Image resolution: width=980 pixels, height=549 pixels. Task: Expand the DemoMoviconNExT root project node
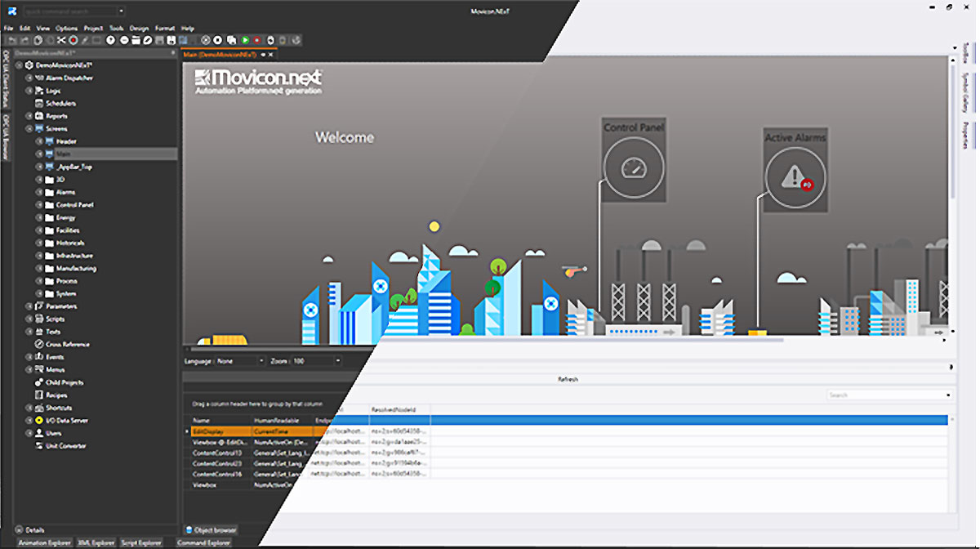point(19,65)
